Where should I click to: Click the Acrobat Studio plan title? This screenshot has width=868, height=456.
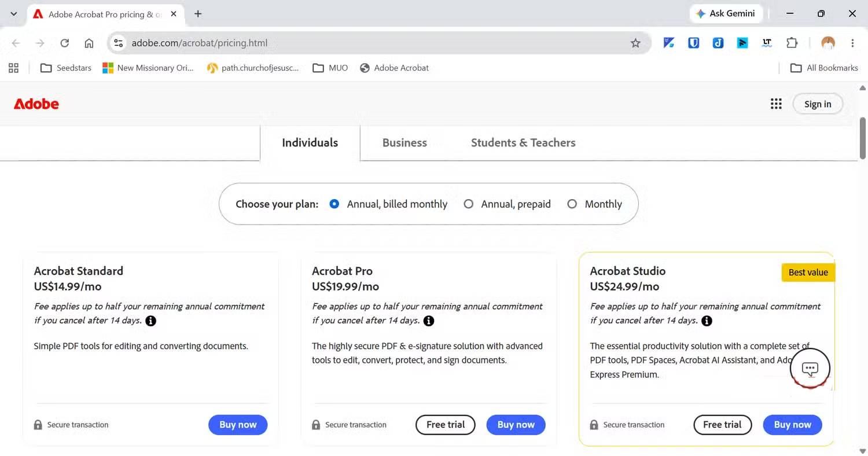point(628,271)
